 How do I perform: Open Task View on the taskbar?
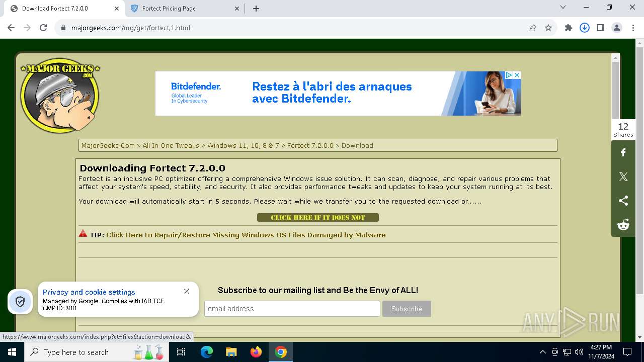(181, 352)
